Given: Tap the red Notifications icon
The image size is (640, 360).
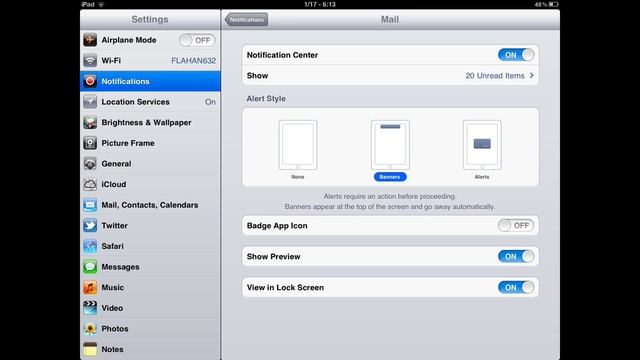Looking at the screenshot, I should [x=90, y=81].
